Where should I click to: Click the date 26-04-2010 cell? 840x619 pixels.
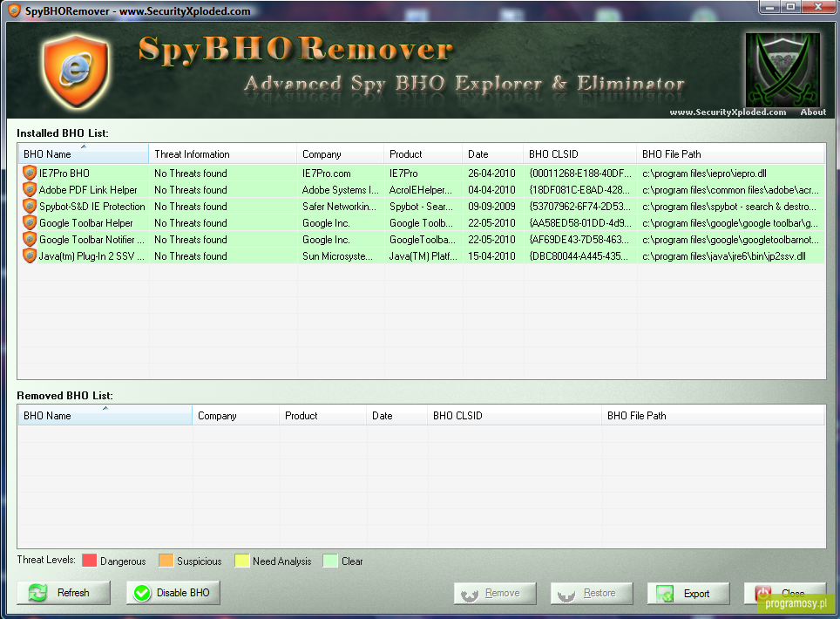tap(491, 173)
